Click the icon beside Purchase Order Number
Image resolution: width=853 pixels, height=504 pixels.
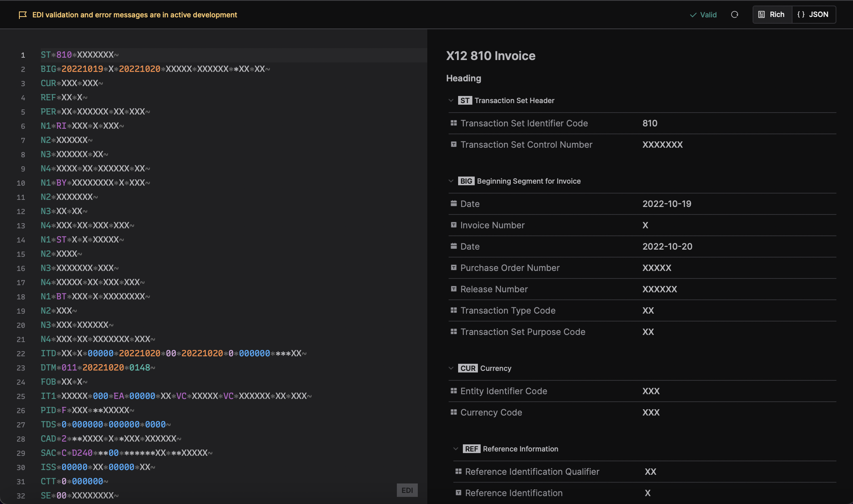click(x=454, y=268)
